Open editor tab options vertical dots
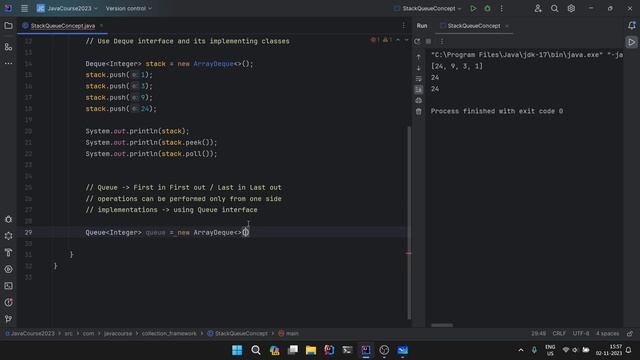 (x=404, y=26)
